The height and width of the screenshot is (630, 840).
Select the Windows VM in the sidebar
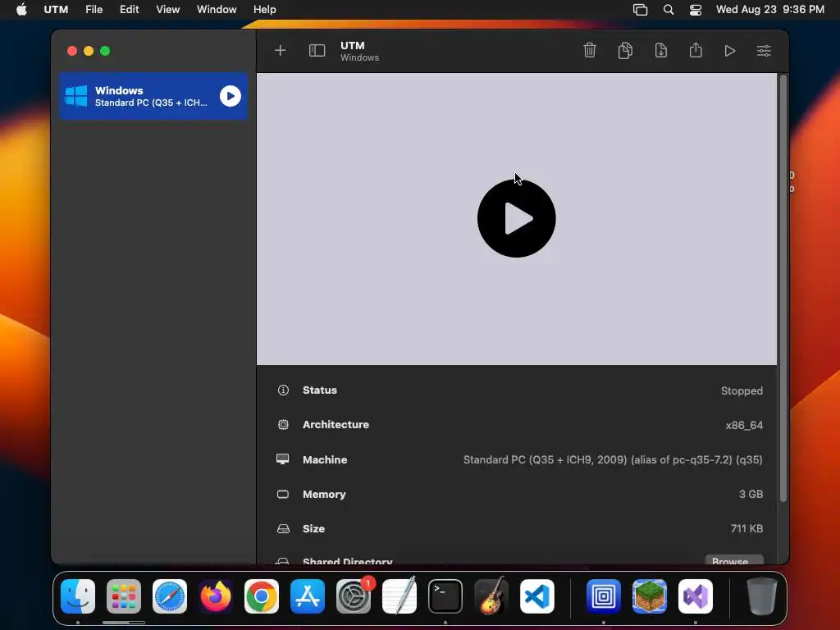pyautogui.click(x=153, y=96)
